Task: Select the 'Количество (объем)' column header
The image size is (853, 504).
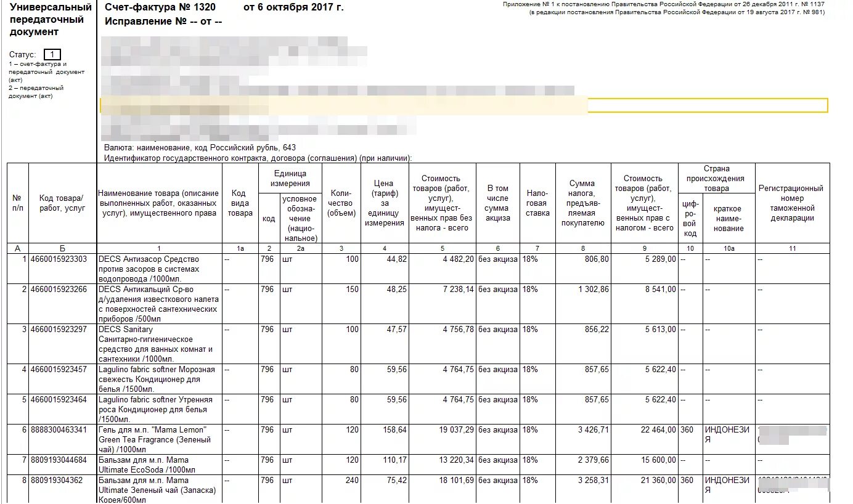Action: click(x=341, y=203)
